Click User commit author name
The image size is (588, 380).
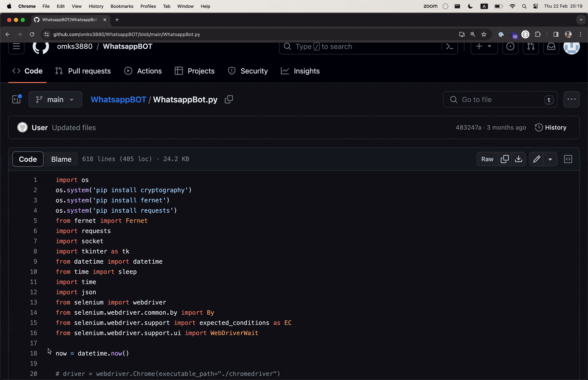[39, 128]
